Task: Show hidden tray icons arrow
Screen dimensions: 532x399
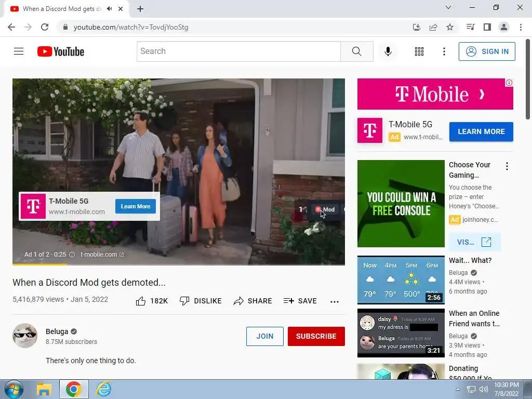Action: point(457,390)
